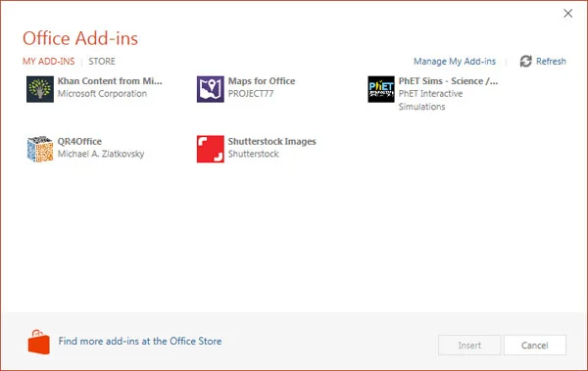Close the Office Add-ins dialog

[x=567, y=14]
